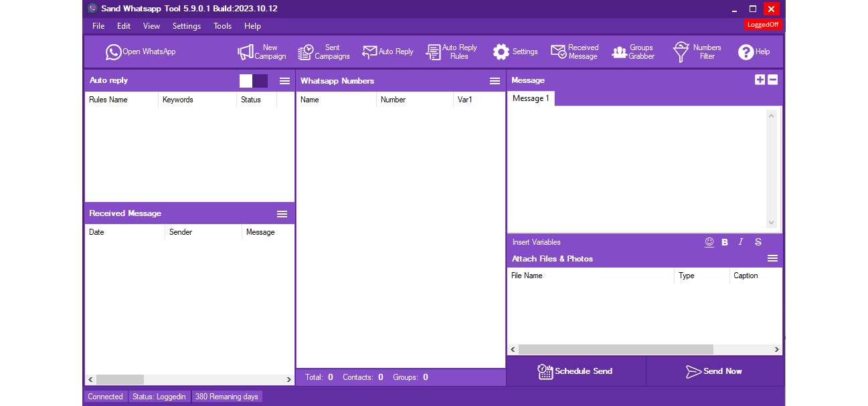Screen dimensions: 868x406
Task: Open the Auto Reply toolbar item
Action: click(x=387, y=52)
